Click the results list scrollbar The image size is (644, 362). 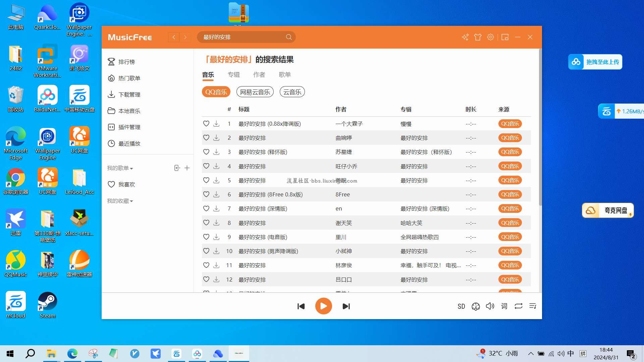point(540,127)
